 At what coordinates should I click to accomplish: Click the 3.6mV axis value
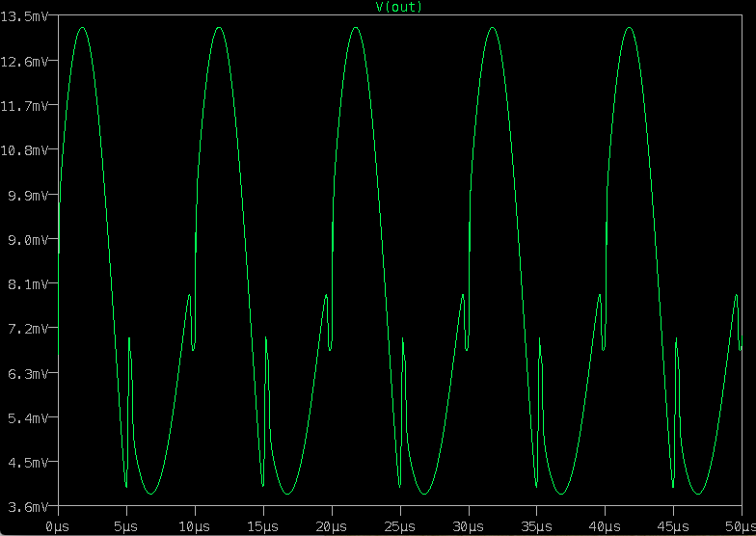[x=28, y=507]
